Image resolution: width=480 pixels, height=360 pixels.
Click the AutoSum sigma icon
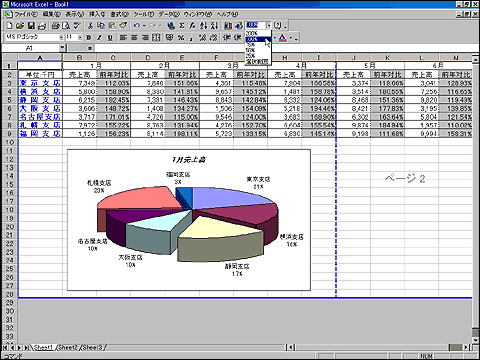(x=182, y=26)
